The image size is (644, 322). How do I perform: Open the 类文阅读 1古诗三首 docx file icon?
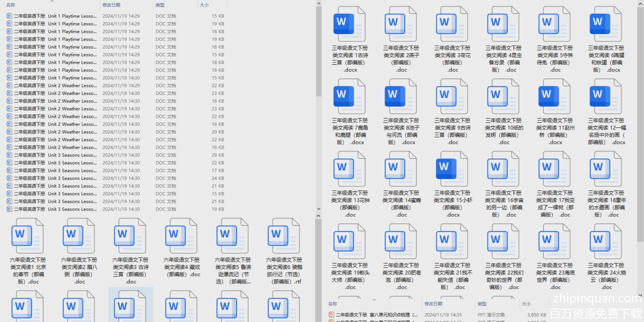click(349, 24)
